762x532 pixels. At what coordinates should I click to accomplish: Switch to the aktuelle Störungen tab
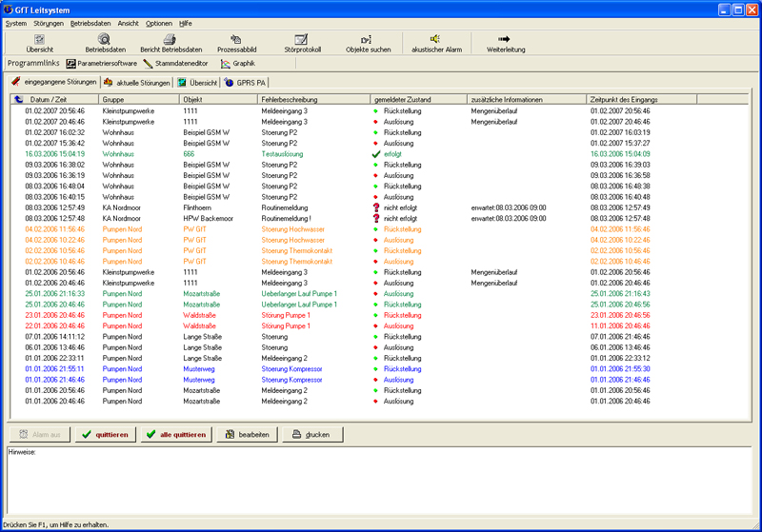(x=136, y=83)
